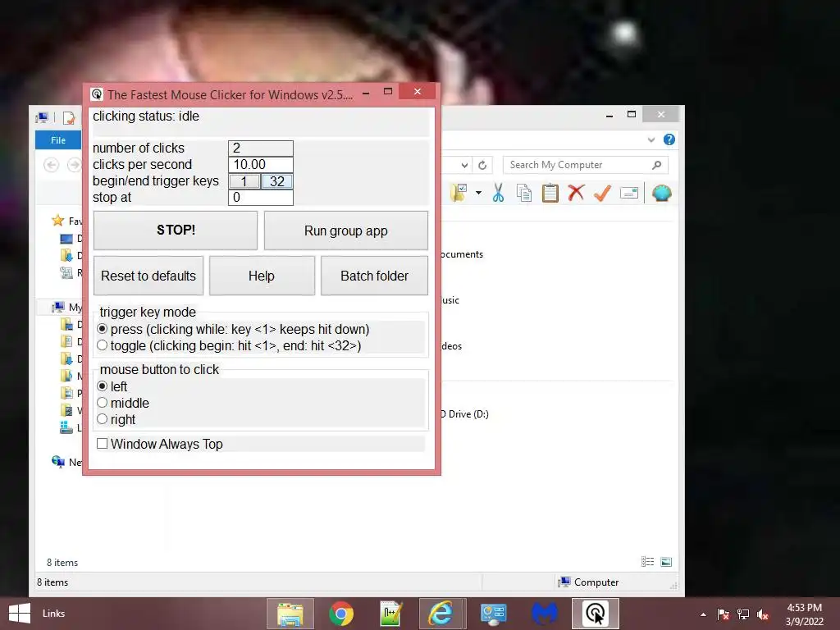Click the Rename toolbar icon

(629, 193)
